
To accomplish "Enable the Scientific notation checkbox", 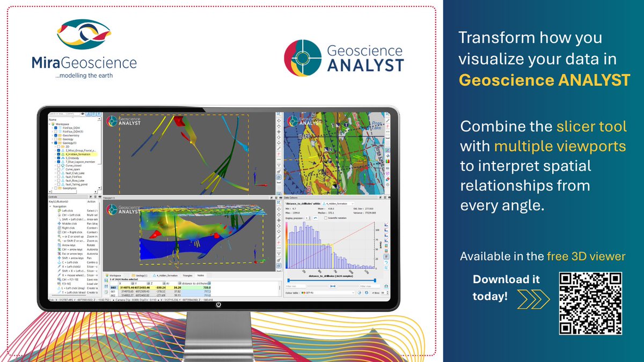I will (326, 218).
